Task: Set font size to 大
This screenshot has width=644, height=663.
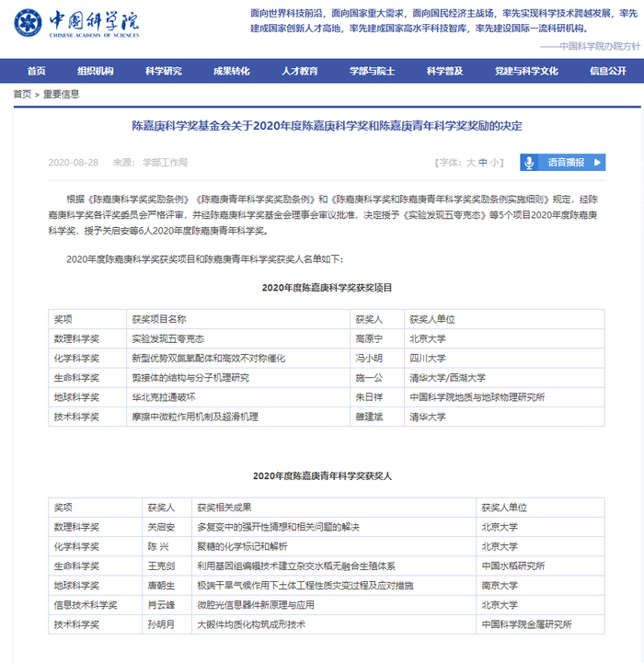Action: [x=471, y=163]
